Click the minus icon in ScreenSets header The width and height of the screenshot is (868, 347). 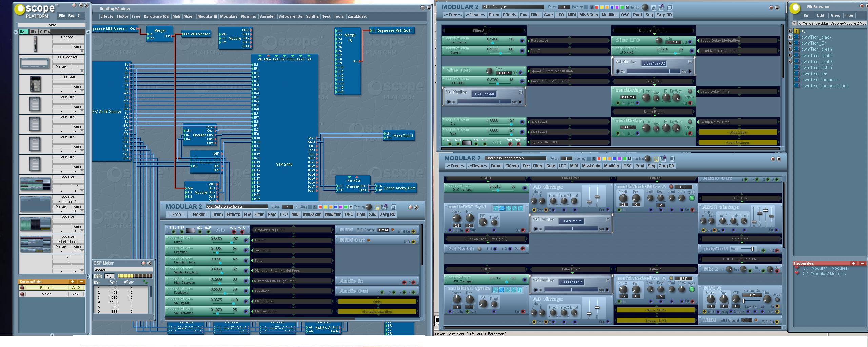click(81, 282)
